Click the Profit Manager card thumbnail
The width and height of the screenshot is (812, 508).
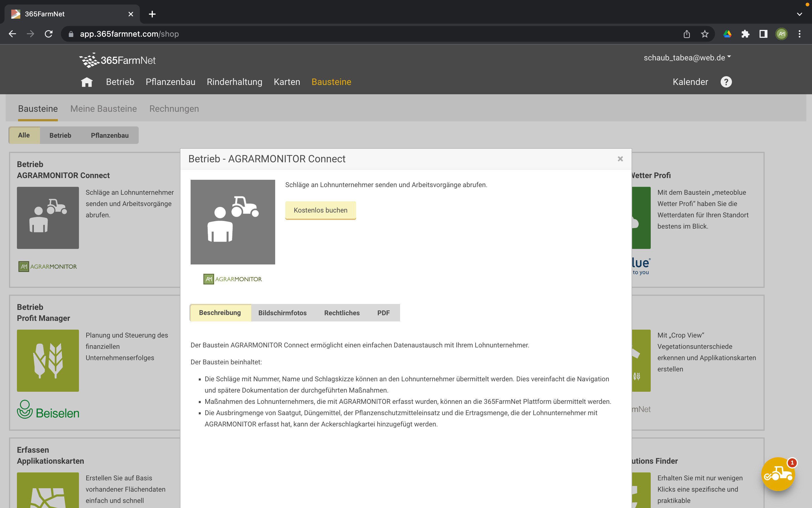(48, 360)
